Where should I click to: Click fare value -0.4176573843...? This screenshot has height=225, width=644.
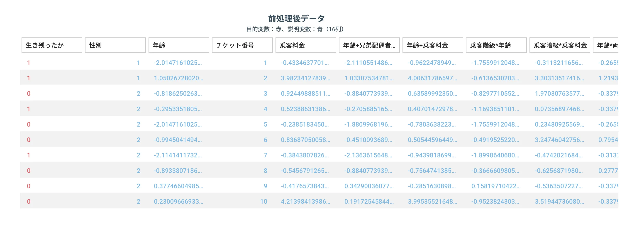point(305,186)
